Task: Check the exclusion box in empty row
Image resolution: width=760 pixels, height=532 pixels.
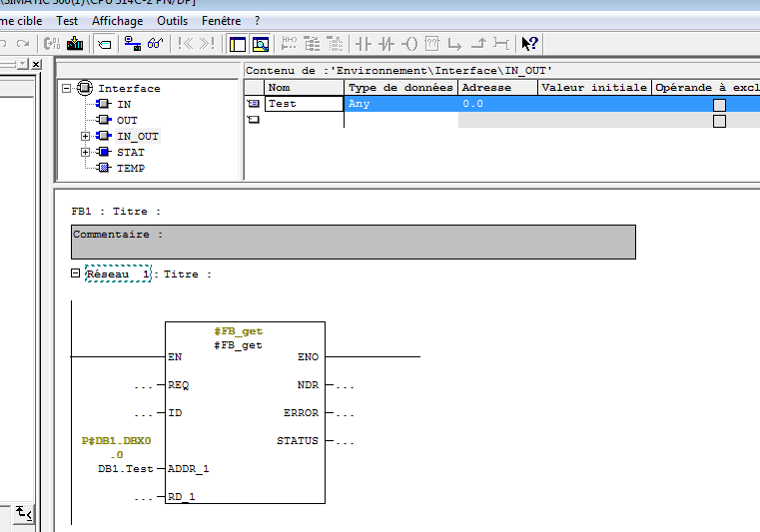Action: (x=719, y=121)
